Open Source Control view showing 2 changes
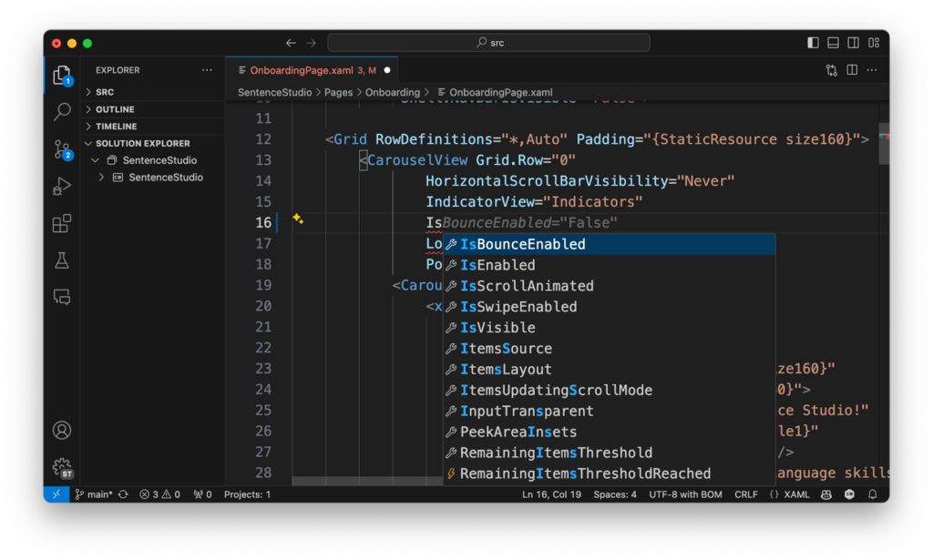Viewport: 933px width, 560px height. click(x=60, y=148)
